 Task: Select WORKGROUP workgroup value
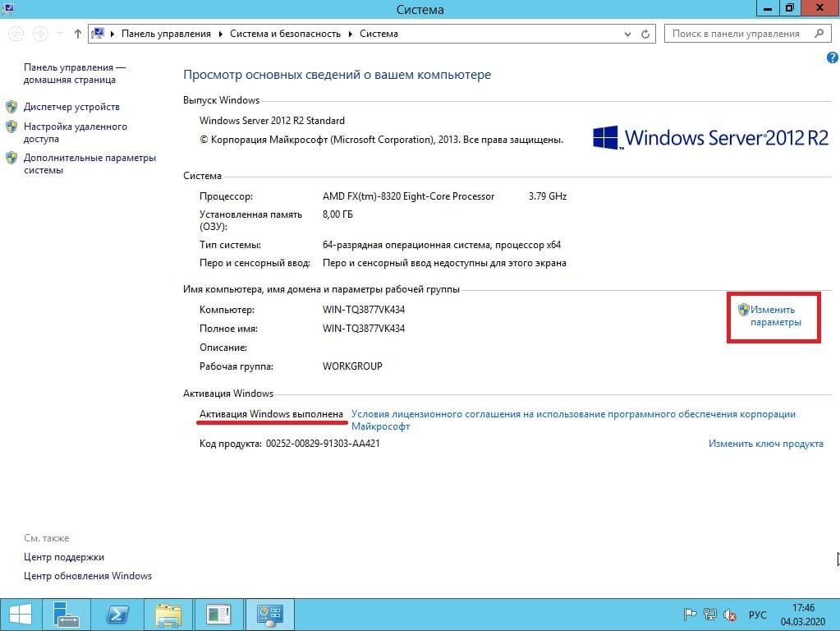tap(352, 366)
